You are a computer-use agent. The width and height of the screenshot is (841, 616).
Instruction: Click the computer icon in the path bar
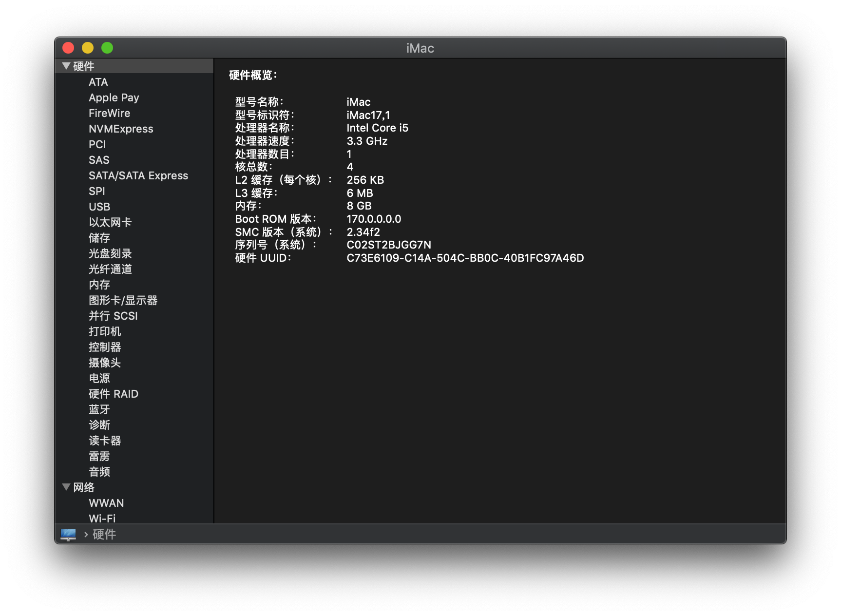click(x=68, y=535)
